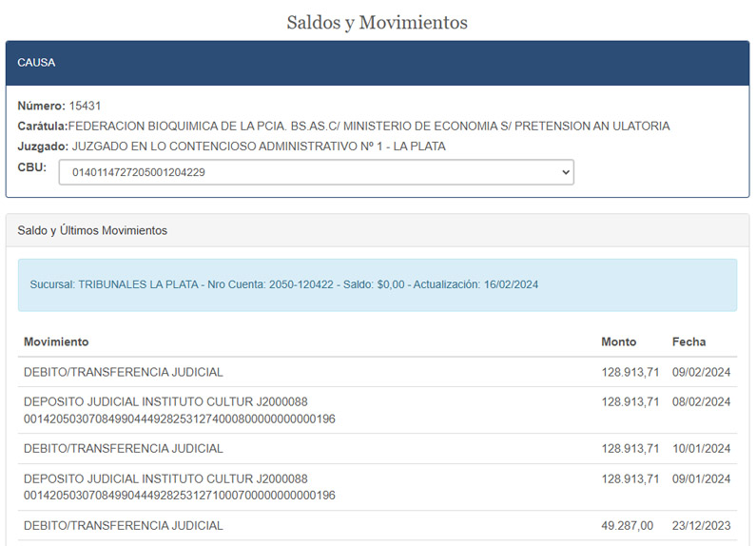Click the Monto column header

point(618,341)
